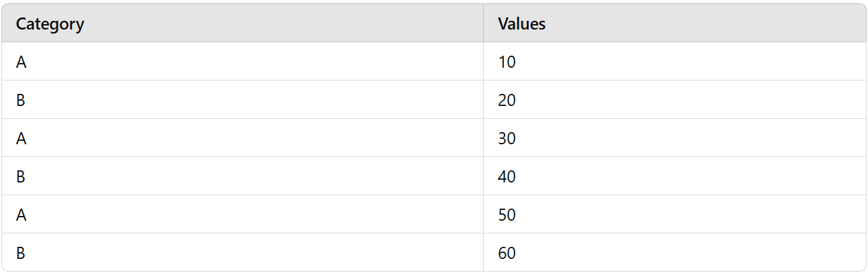Select the cell containing value 40
The image size is (868, 273).
pyautogui.click(x=675, y=176)
